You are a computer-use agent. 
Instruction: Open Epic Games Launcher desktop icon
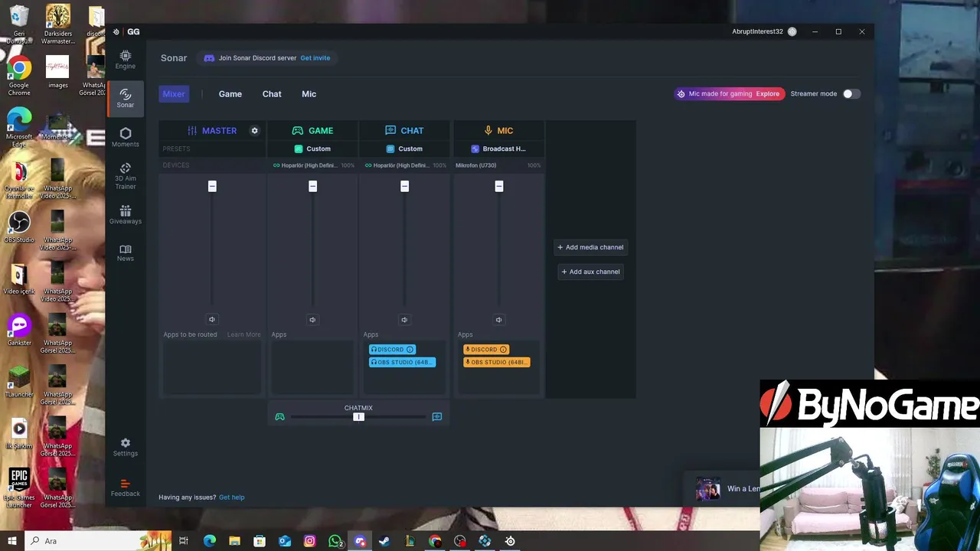coord(19,488)
